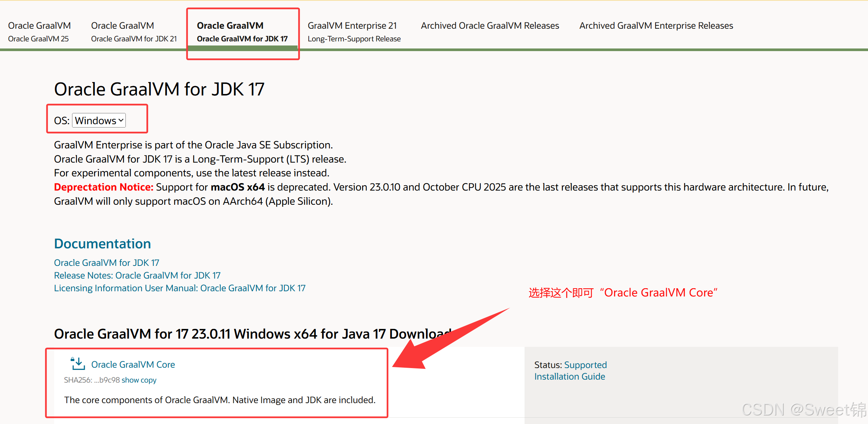Open Release Notes for JDK 17 link

137,275
